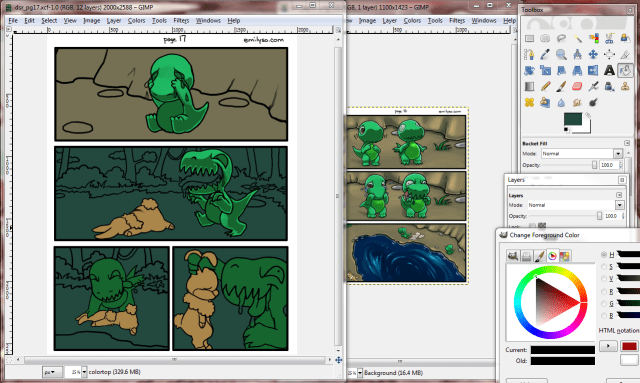Reset colors to default black and white
640x383 pixels.
[x=566, y=130]
